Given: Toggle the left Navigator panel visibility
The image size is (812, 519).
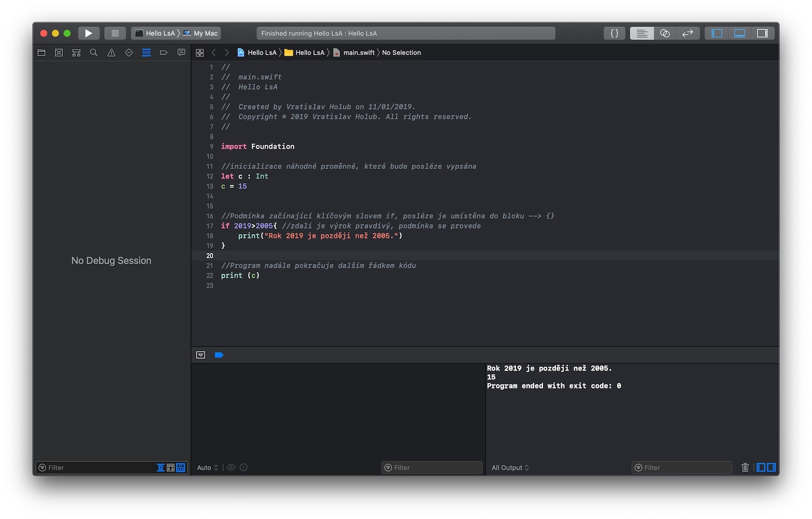Looking at the screenshot, I should pos(716,33).
